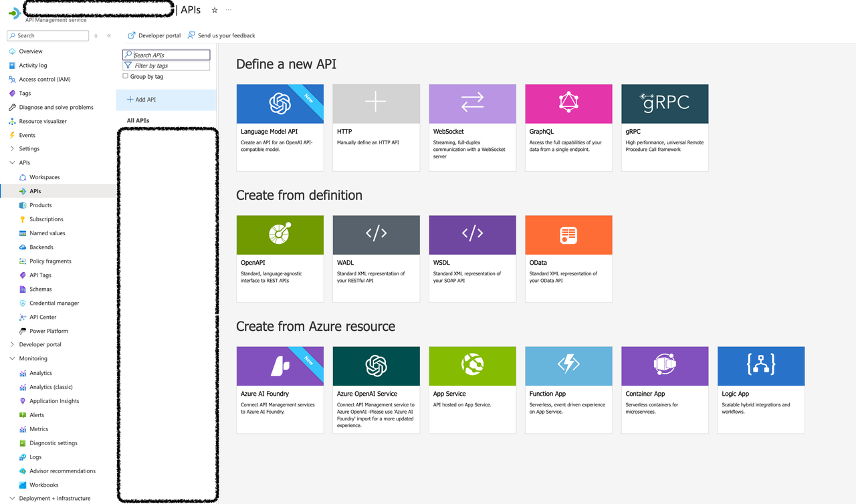Create API from OpenAPI definition tile
Viewport: 856px width, 504px height.
[x=280, y=259]
